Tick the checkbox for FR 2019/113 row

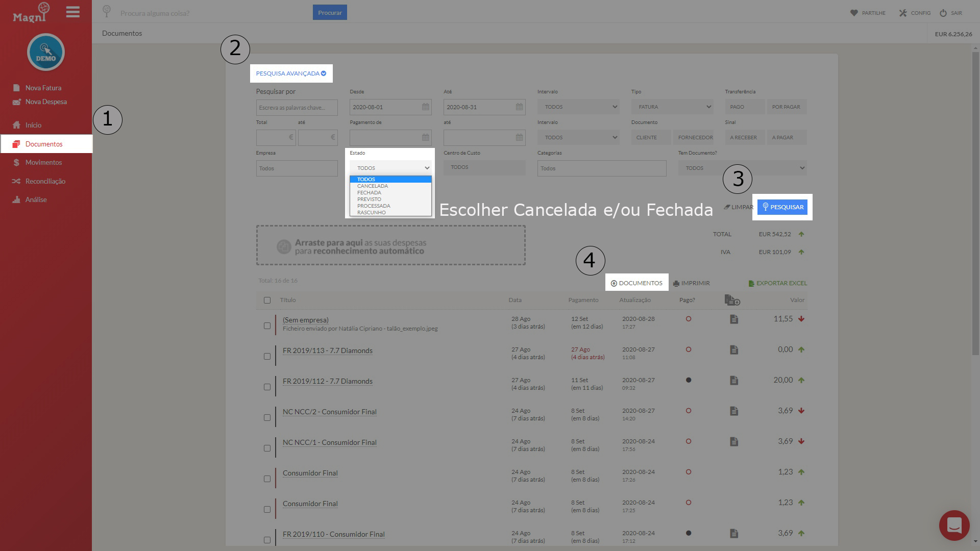point(267,356)
